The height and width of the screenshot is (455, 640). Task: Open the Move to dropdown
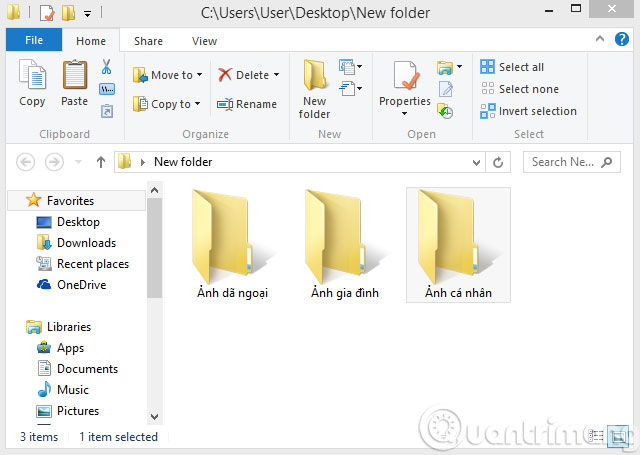(168, 75)
